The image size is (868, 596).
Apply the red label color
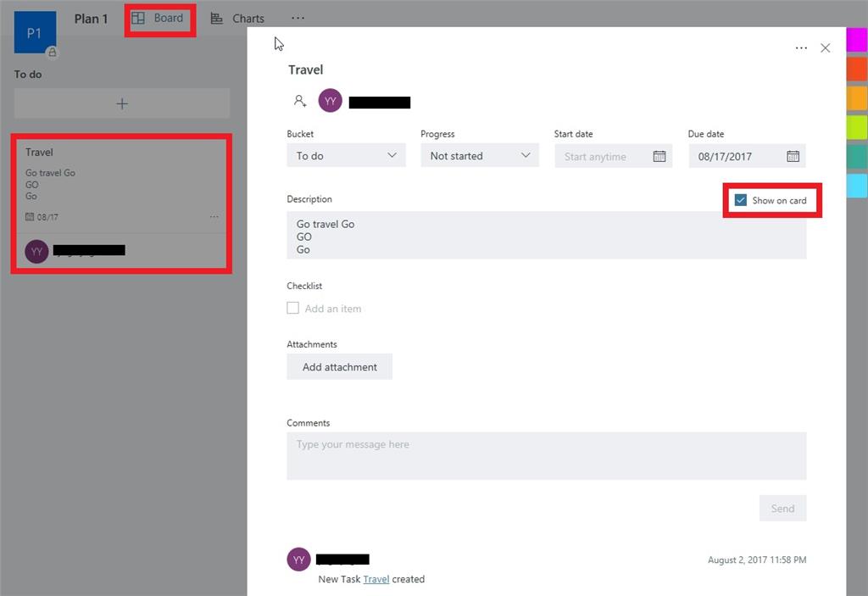click(857, 69)
